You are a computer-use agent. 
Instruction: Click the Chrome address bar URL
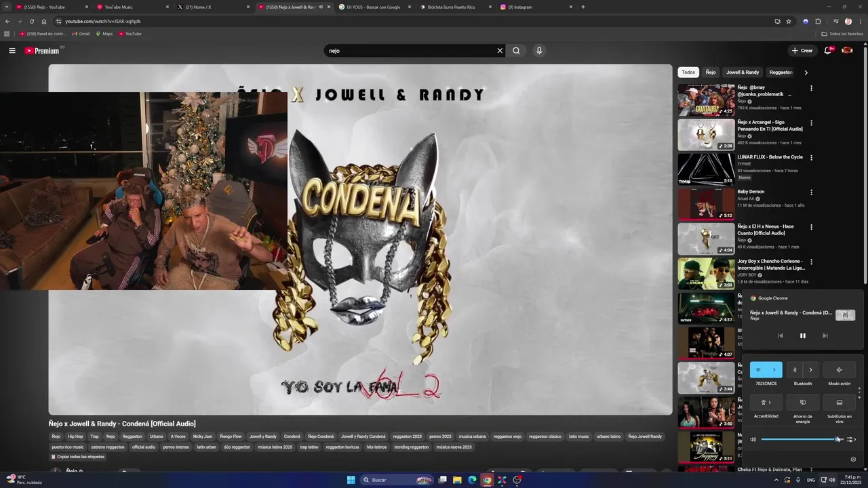pyautogui.click(x=102, y=21)
